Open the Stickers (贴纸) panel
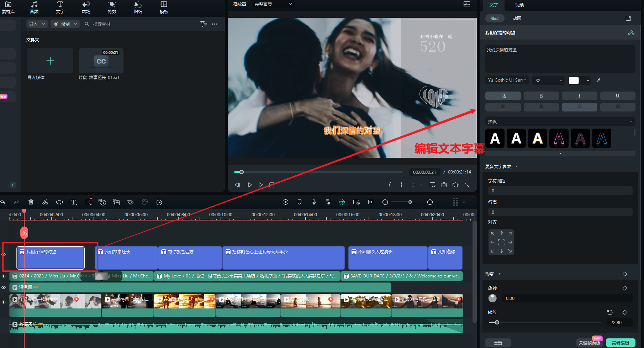This screenshot has height=348, width=644. [138, 7]
